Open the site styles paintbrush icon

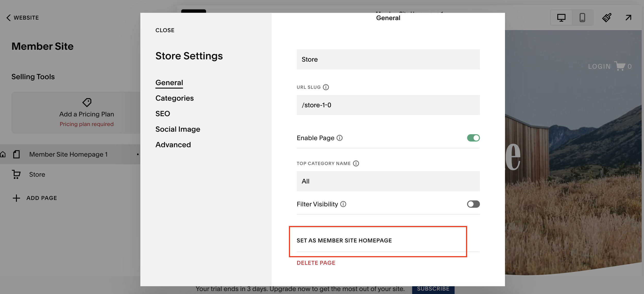[607, 18]
